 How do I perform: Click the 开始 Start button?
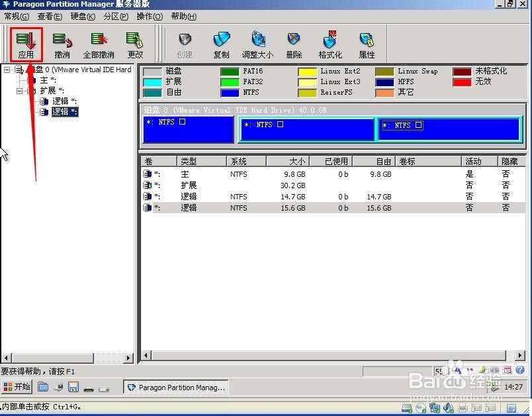17,387
